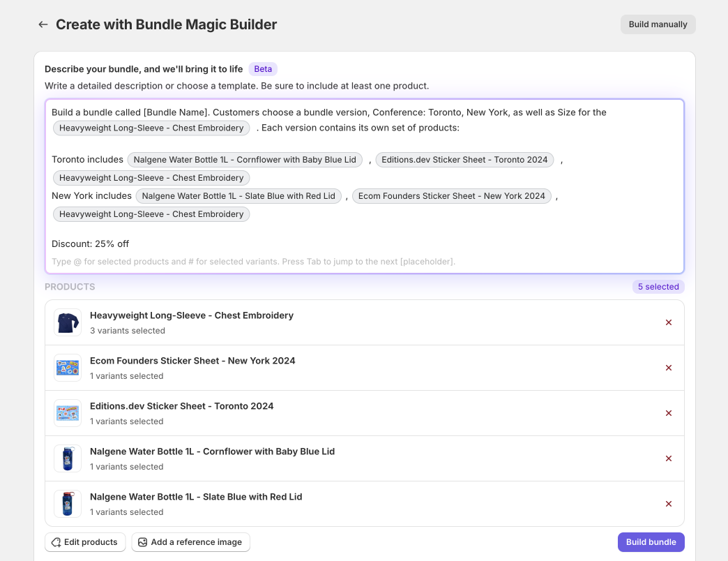Remove Heavyweight Long-Sleeve - Chest Embroidery product

(669, 322)
